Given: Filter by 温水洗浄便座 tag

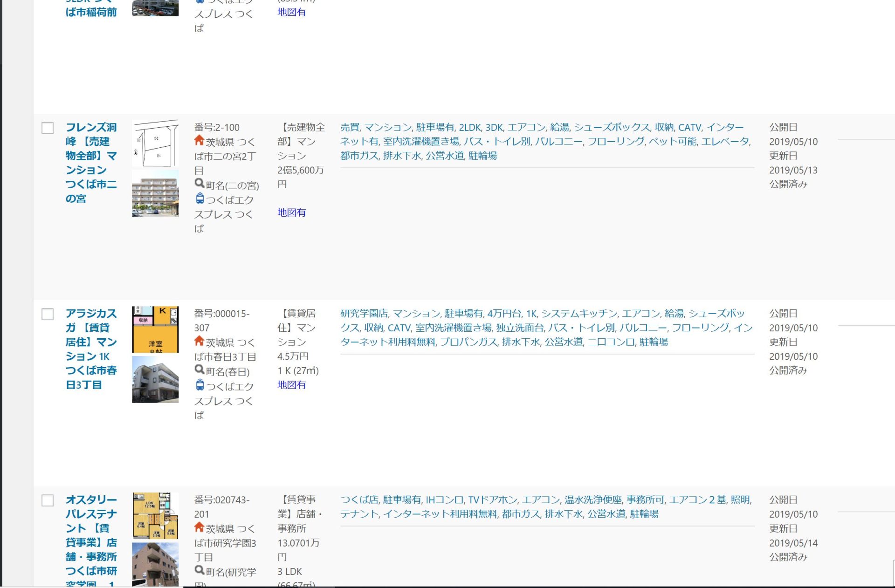Looking at the screenshot, I should coord(593,500).
